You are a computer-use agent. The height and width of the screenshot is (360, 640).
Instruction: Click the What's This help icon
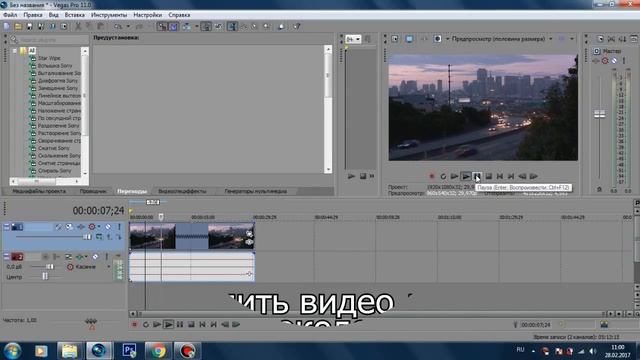coord(297,27)
